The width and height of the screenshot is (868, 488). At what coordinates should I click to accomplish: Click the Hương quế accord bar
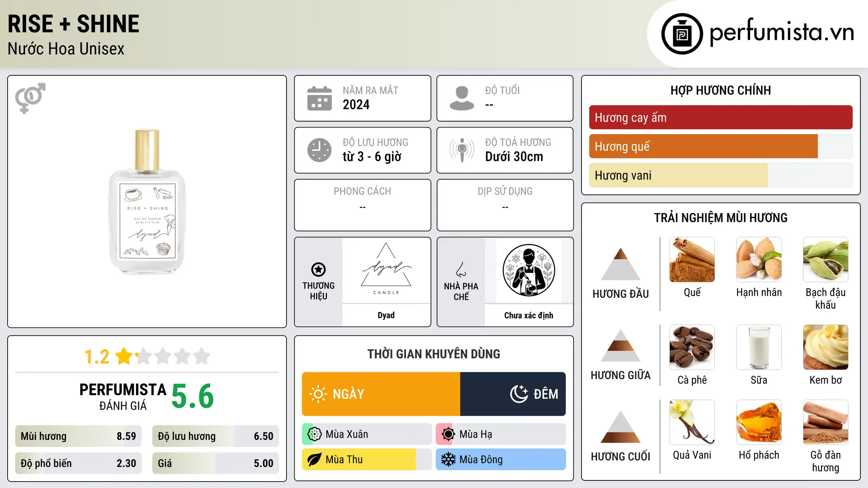pos(721,146)
